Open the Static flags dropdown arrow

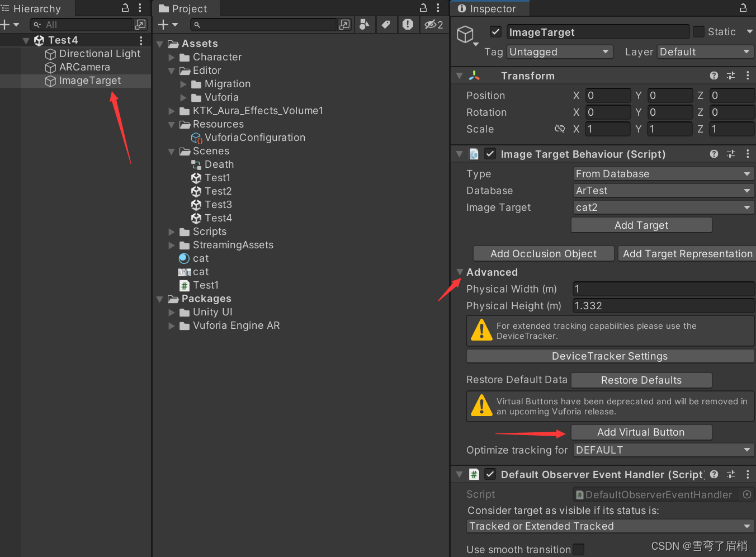[749, 32]
